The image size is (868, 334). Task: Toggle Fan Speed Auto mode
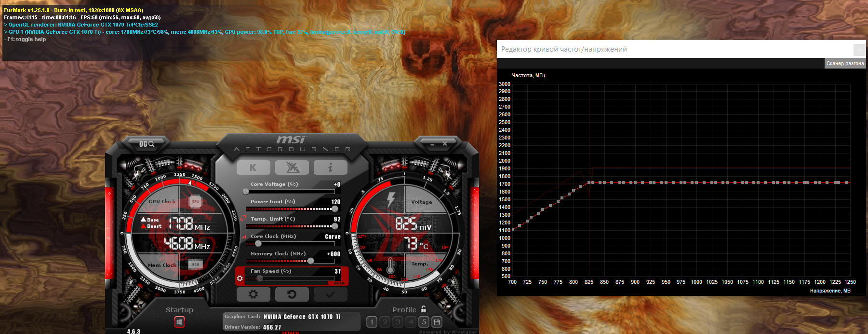coord(339,283)
